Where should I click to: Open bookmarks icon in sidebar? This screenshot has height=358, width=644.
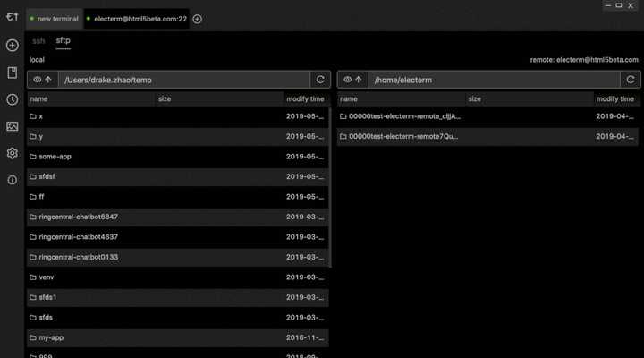[x=13, y=72]
